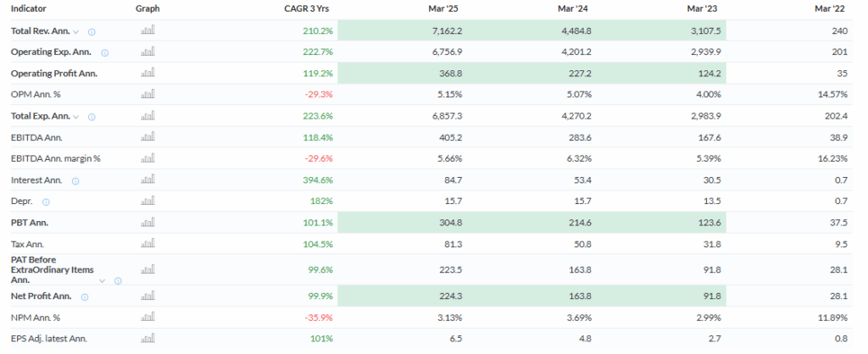The width and height of the screenshot is (868, 354).
Task: Expand PAT Before ExtraOrdinary Items chevron
Action: (x=103, y=280)
